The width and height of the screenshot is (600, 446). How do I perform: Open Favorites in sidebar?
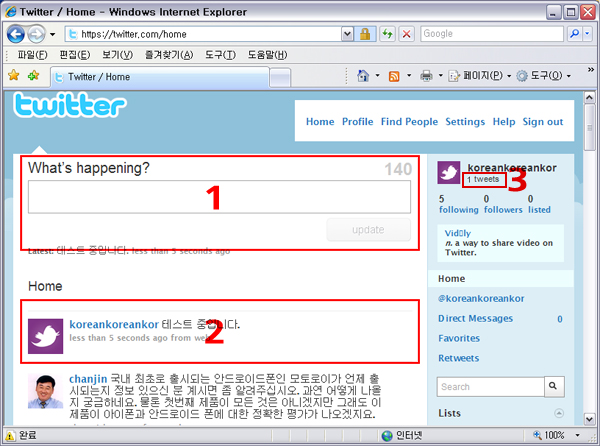coord(459,338)
